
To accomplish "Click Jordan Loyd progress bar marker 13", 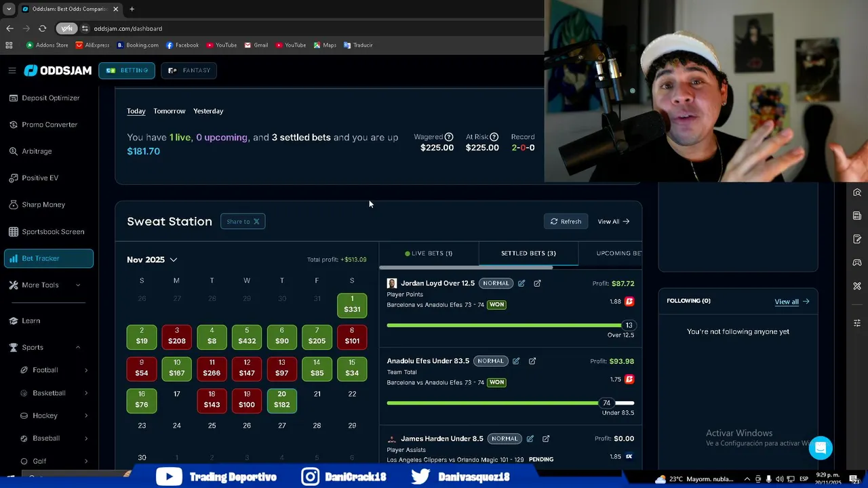I will 629,325.
